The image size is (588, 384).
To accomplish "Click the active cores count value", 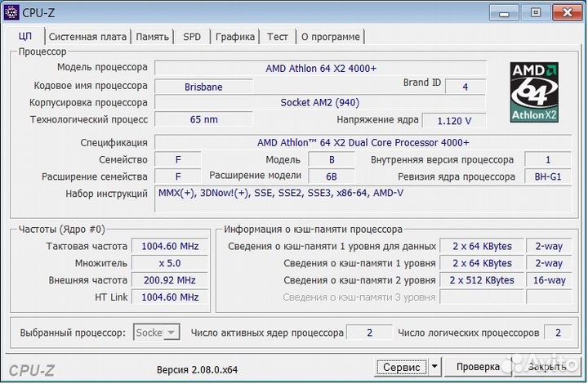I will coord(369,333).
